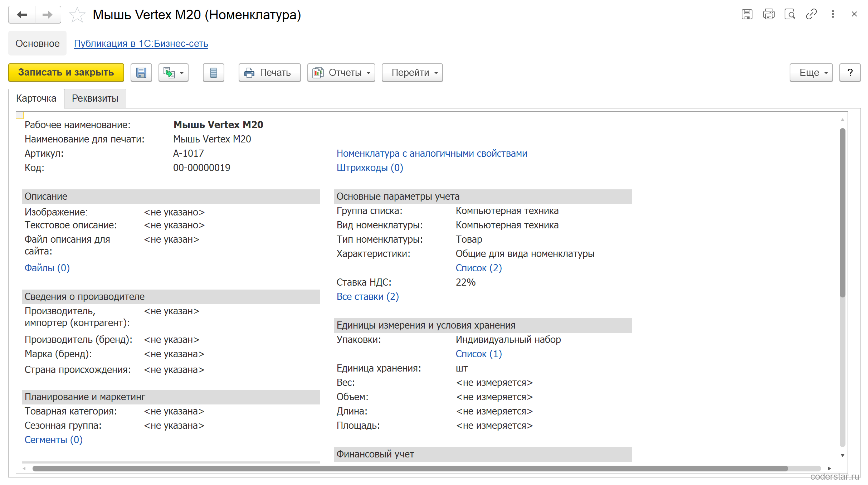Click the save-to-file diskette icon in title bar
Image resolution: width=868 pixels, height=485 pixels.
click(747, 14)
